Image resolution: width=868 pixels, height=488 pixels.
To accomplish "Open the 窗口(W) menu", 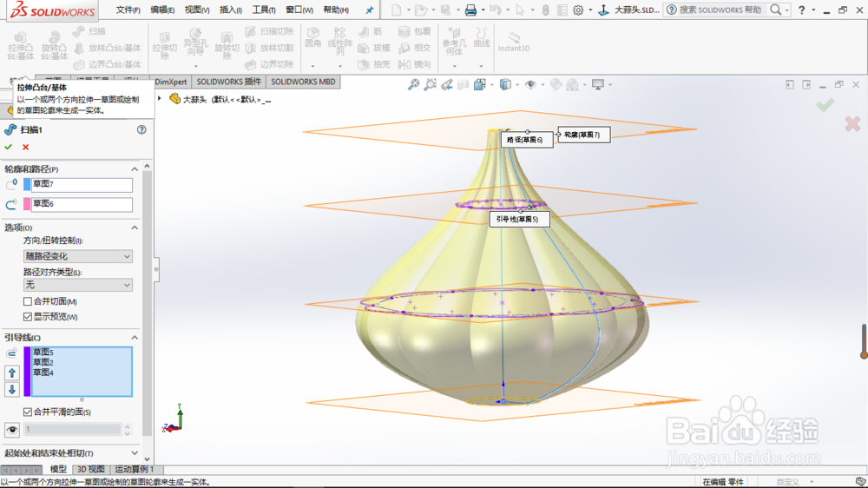I will point(299,10).
